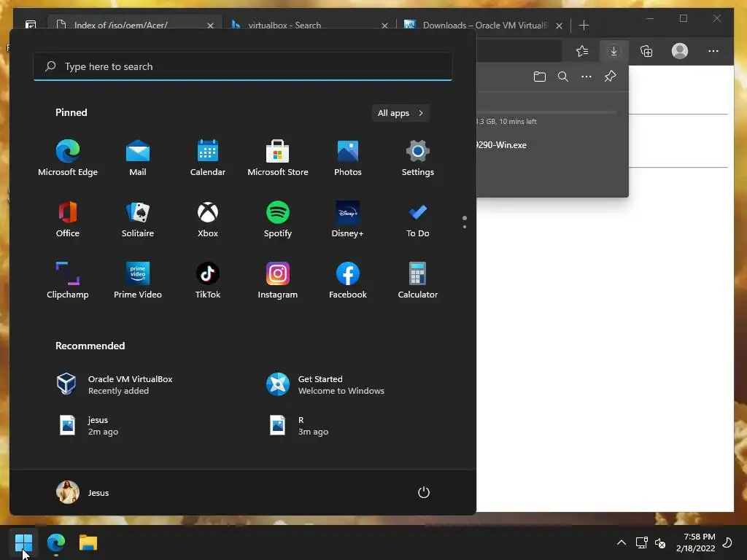Open File Explorer from the taskbar
The height and width of the screenshot is (560, 747).
(88, 542)
